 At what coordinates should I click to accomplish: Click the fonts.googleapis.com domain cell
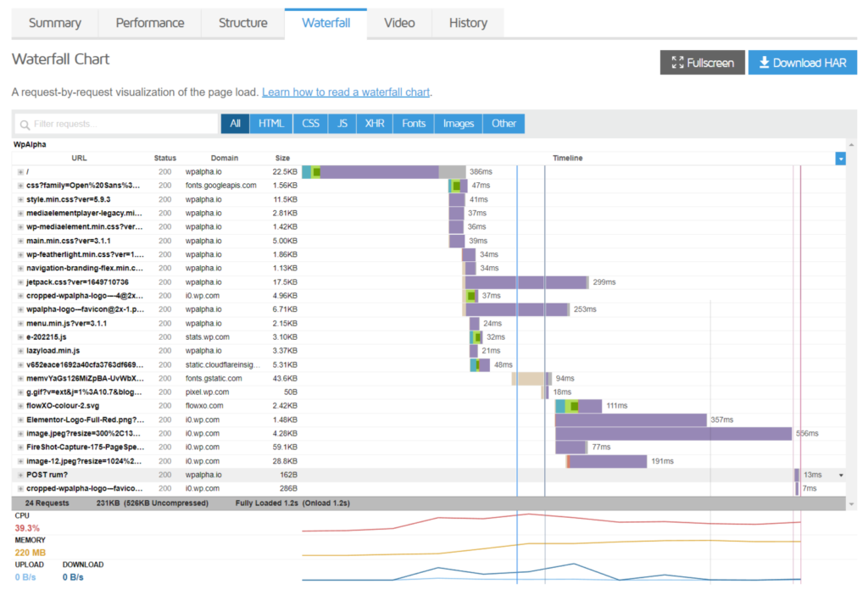pyautogui.click(x=221, y=186)
